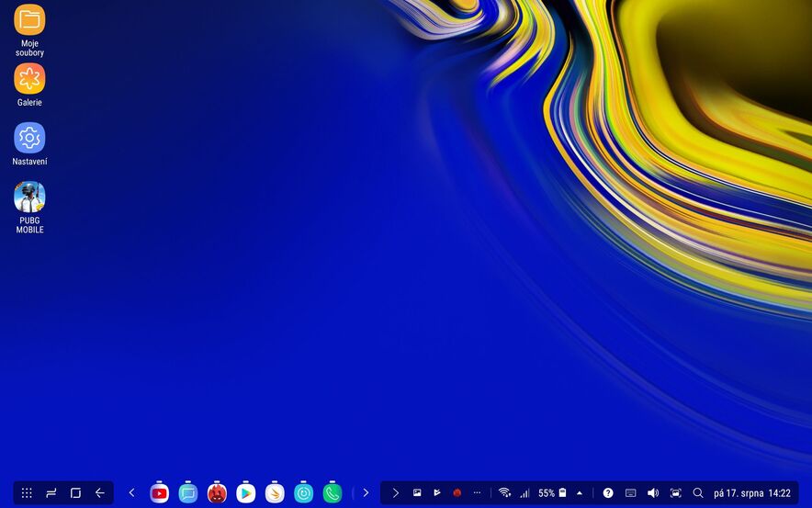Viewport: 812px width, 508px height.
Task: Expand the quick settings up arrow
Action: (x=580, y=493)
